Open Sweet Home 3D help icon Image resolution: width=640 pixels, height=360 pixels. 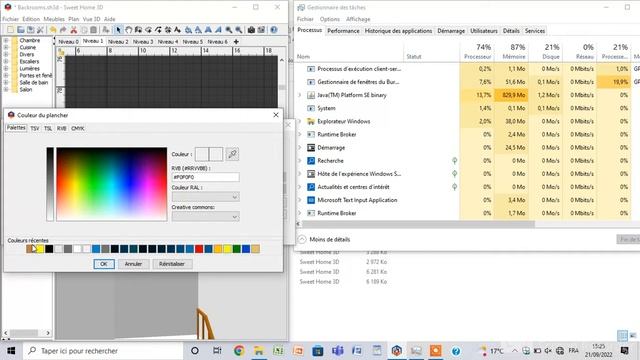point(274,30)
